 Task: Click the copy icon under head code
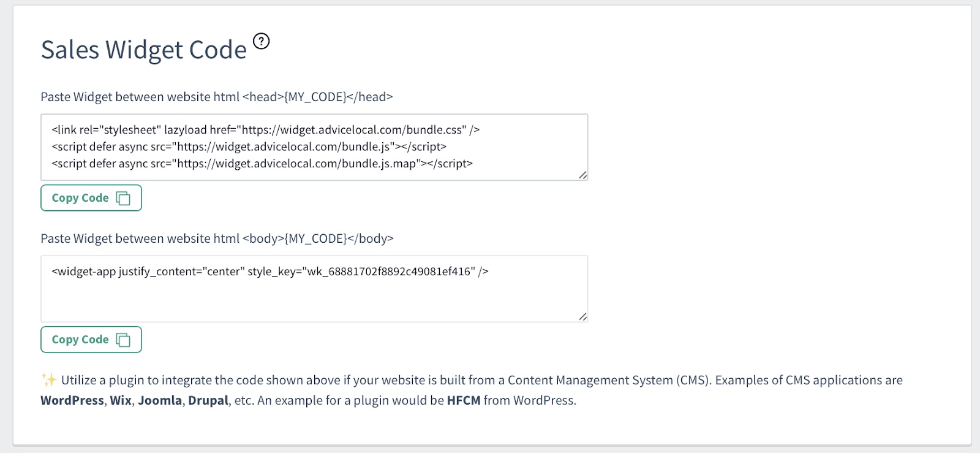click(123, 198)
